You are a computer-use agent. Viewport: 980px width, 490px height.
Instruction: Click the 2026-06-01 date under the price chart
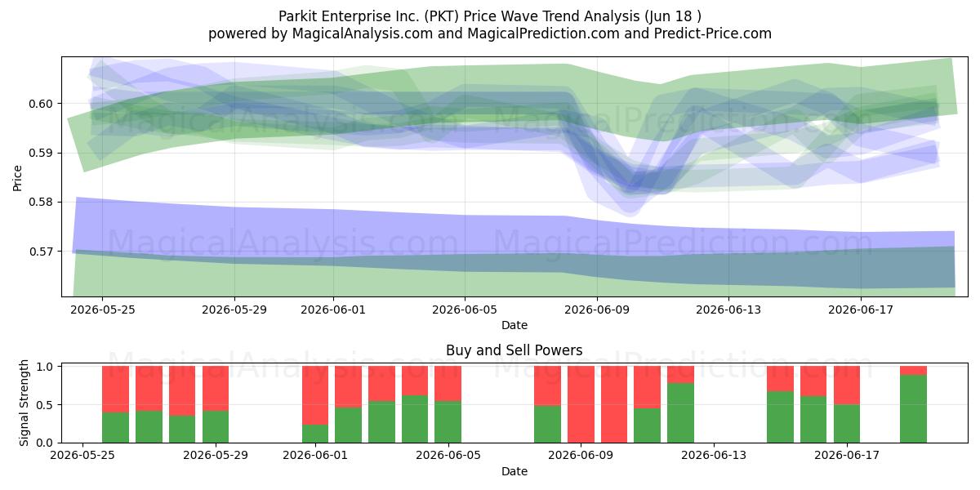click(333, 310)
